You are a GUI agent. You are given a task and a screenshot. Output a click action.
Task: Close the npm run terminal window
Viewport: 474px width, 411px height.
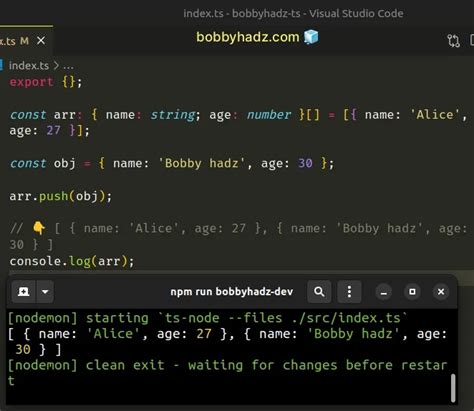click(x=441, y=292)
